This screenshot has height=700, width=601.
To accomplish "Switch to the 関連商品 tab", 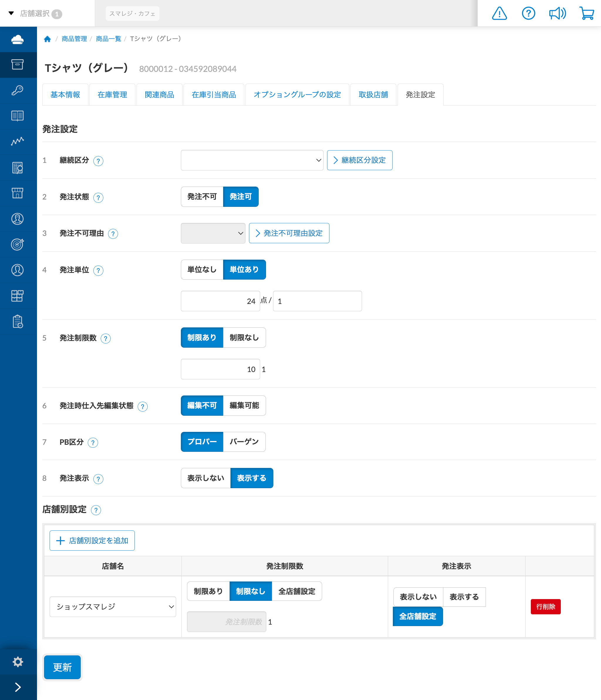I will point(159,94).
